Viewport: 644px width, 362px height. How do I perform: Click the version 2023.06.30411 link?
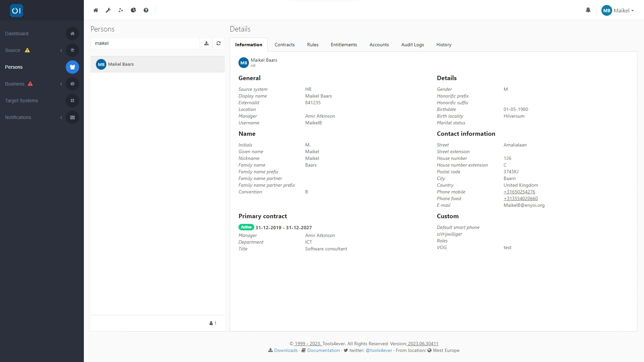[x=423, y=344]
